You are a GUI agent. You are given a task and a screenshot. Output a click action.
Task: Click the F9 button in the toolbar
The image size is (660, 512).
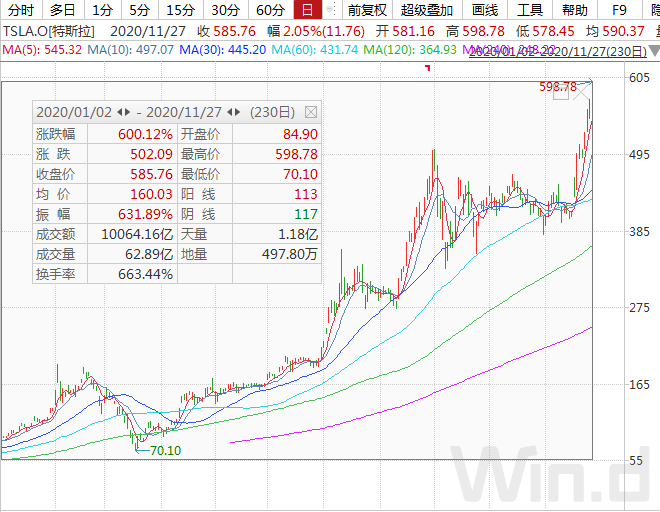click(619, 10)
